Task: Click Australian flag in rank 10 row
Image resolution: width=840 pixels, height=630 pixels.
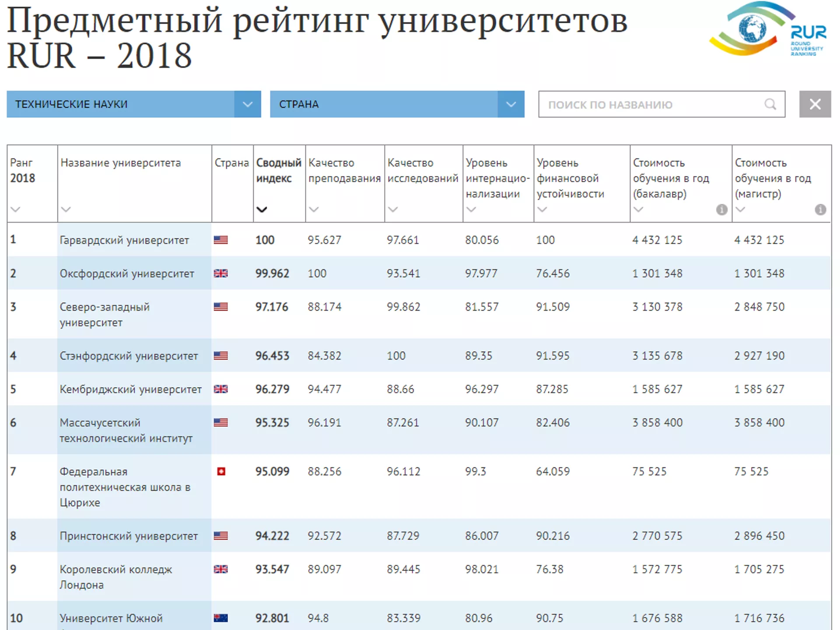Action: point(220,618)
